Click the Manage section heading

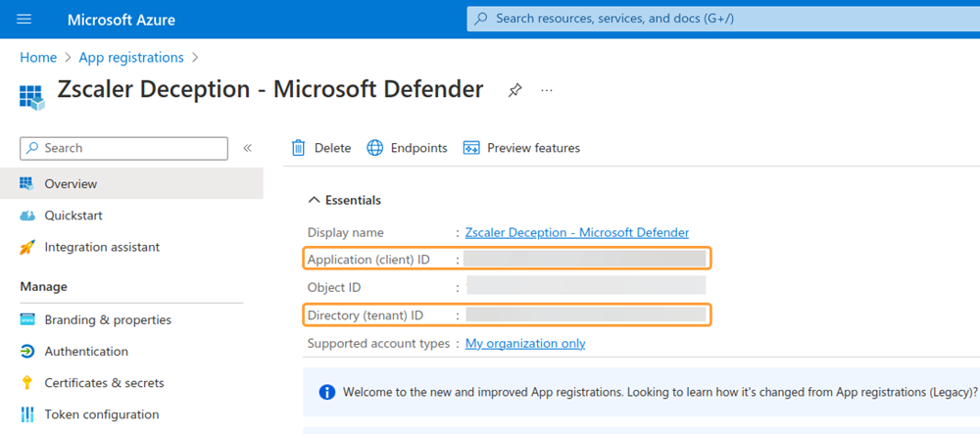click(44, 287)
